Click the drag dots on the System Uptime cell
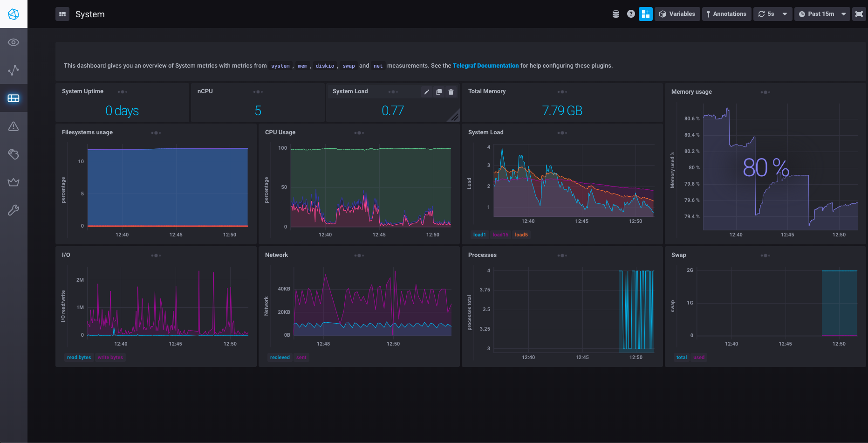The width and height of the screenshot is (868, 443). 123,92
